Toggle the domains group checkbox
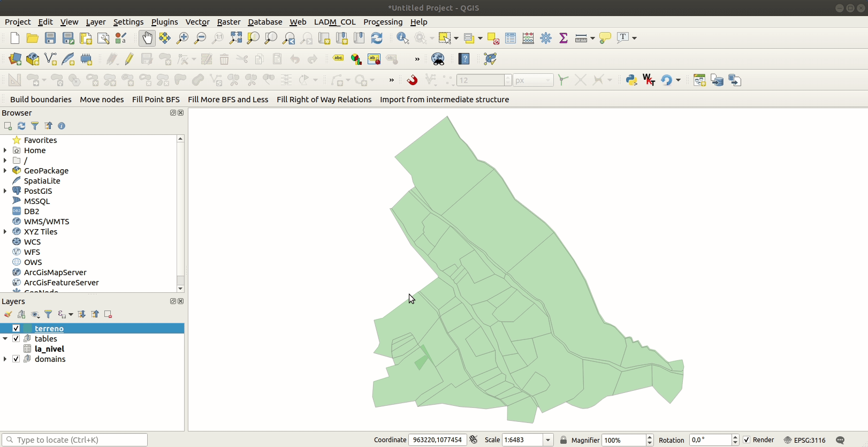This screenshot has width=868, height=447. click(16, 359)
